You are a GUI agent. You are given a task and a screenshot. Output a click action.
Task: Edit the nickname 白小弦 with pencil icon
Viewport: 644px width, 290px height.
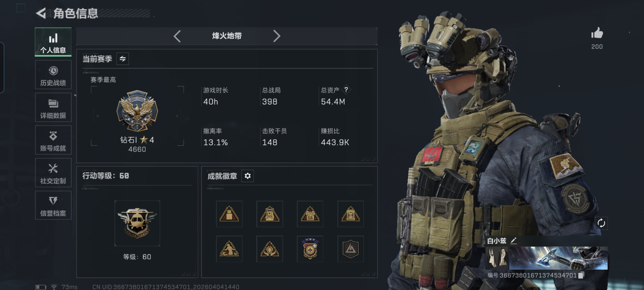tap(513, 241)
